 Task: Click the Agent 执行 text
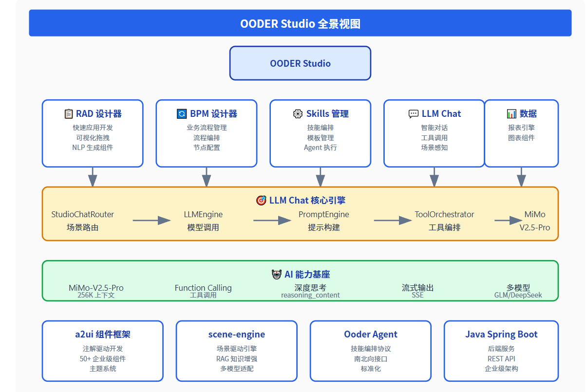click(x=321, y=147)
